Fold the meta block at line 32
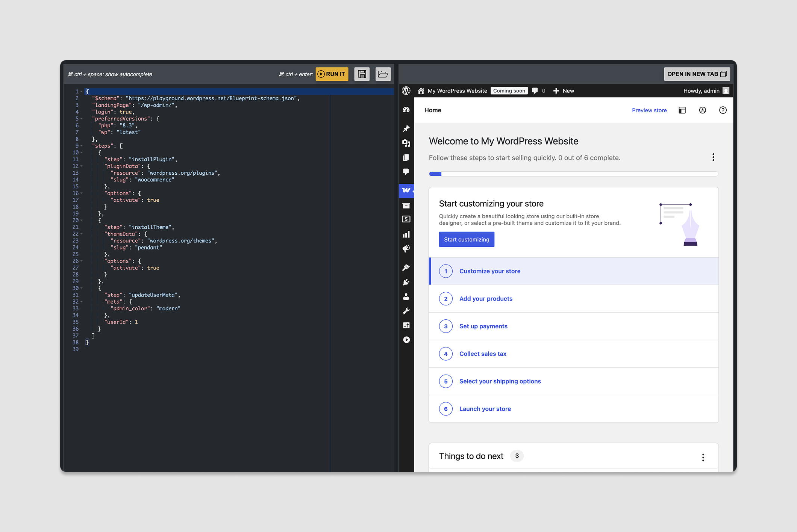Image resolution: width=797 pixels, height=532 pixels. (82, 302)
